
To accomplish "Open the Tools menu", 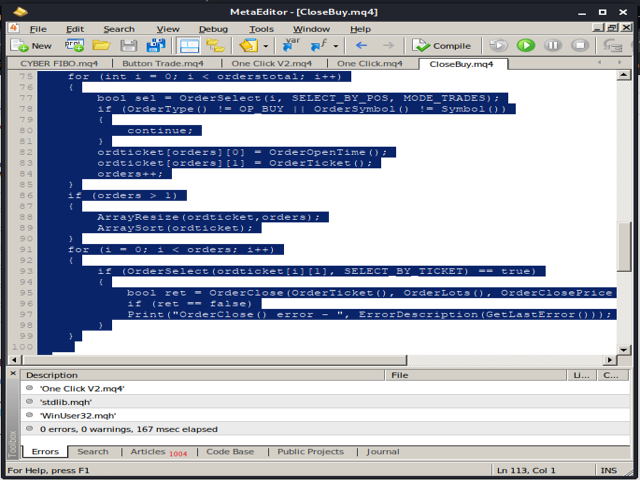I will click(x=261, y=29).
